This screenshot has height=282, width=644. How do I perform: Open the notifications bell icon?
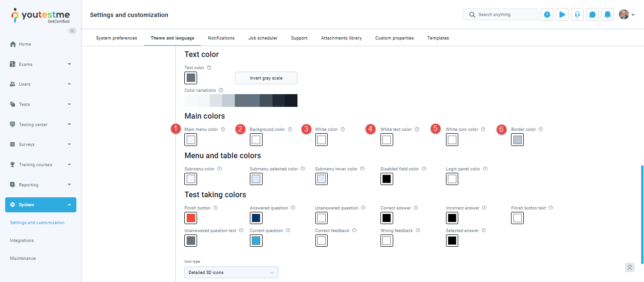click(x=608, y=15)
